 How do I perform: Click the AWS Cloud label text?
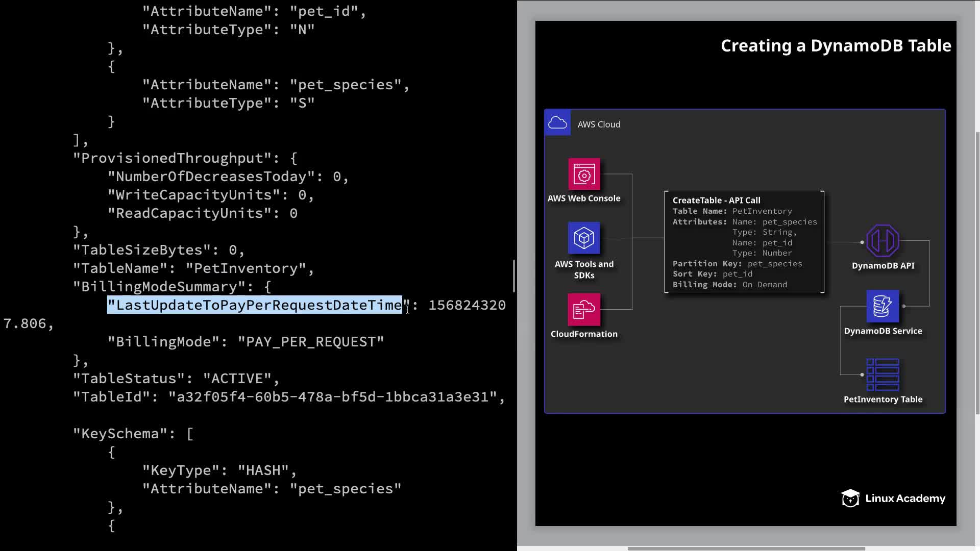coord(599,124)
